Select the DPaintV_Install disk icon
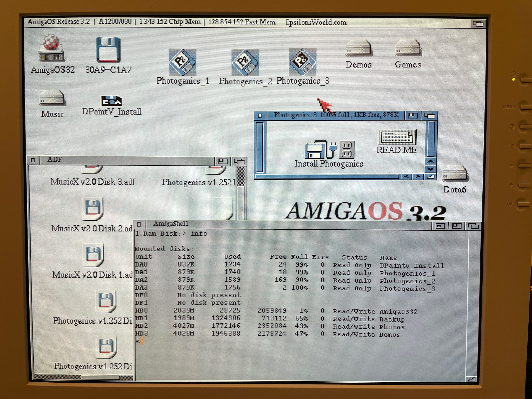Image resolution: width=532 pixels, height=399 pixels. tap(111, 100)
